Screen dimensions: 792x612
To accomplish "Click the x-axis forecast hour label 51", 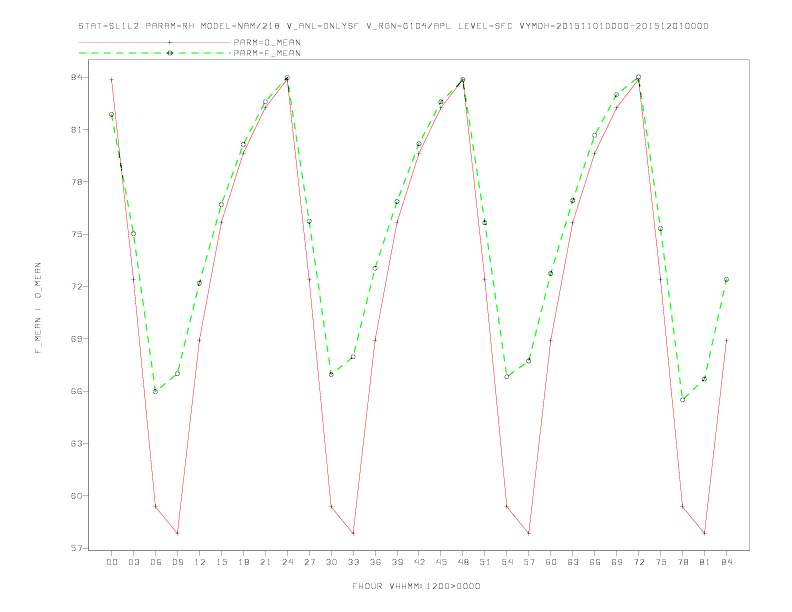I will (485, 562).
